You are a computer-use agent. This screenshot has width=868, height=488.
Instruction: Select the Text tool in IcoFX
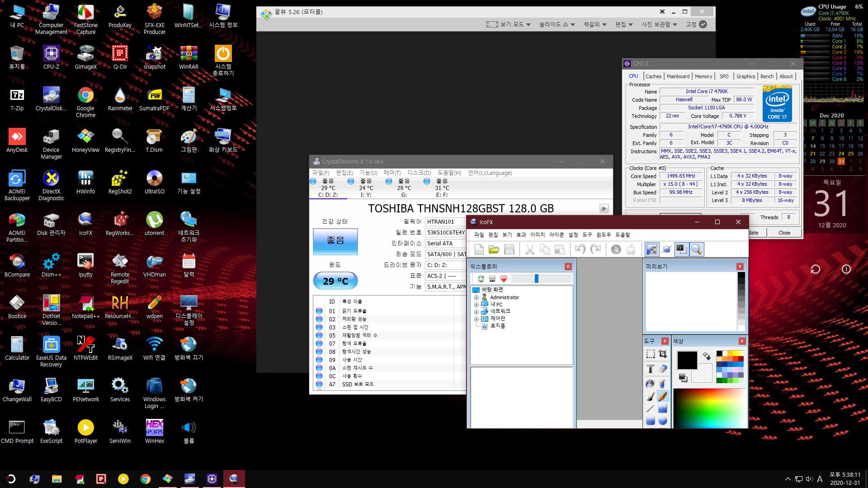[x=650, y=369]
